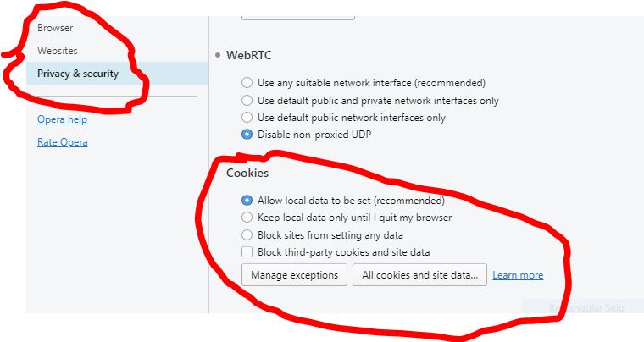This screenshot has width=644, height=342.
Task: Select Disable non-proxied UDP radio button
Action: pos(247,135)
